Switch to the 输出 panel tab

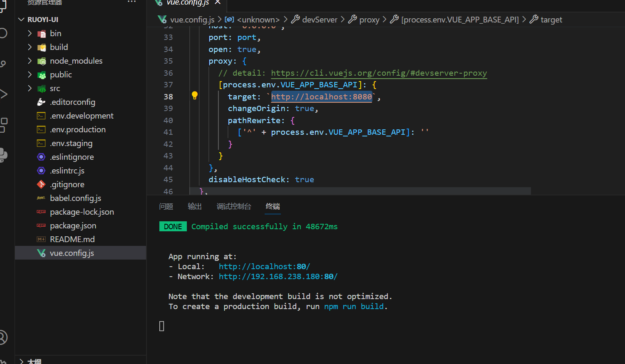click(195, 206)
